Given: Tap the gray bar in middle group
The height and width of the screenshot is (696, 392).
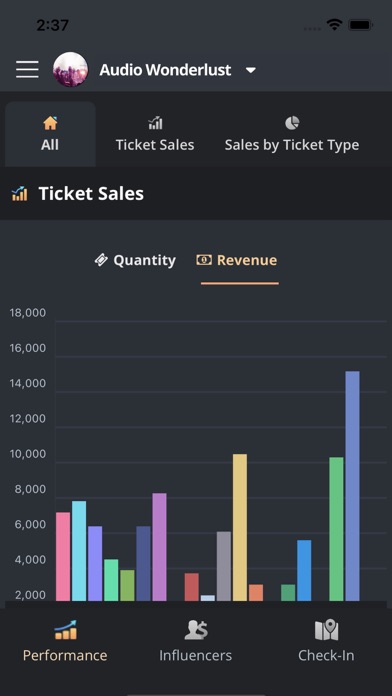Looking at the screenshot, I should tap(224, 566).
